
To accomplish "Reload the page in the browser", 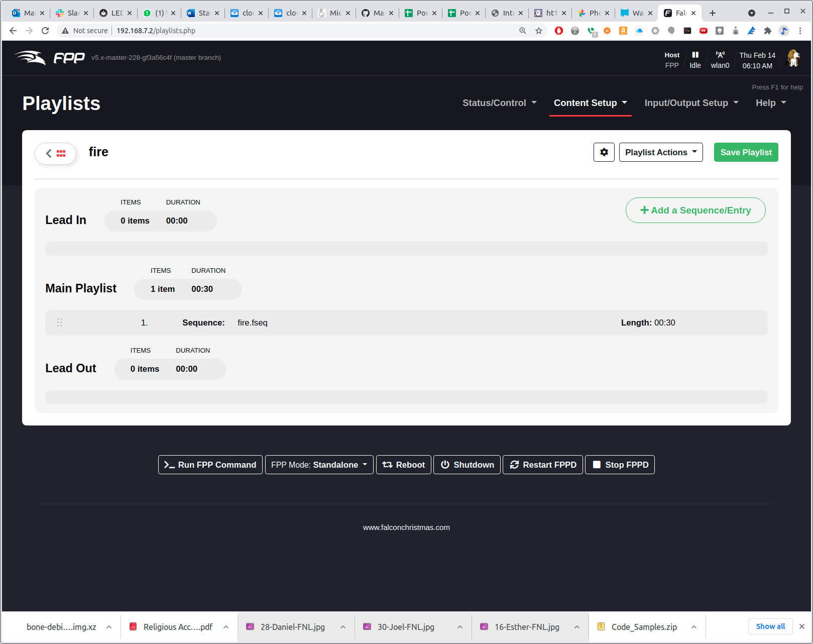I will (45, 31).
